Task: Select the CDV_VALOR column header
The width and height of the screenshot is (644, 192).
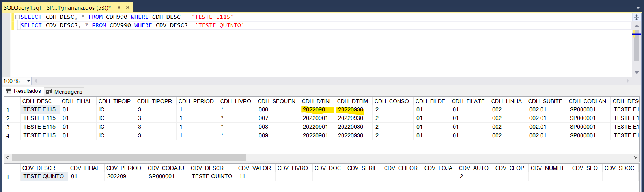Action: tap(255, 168)
